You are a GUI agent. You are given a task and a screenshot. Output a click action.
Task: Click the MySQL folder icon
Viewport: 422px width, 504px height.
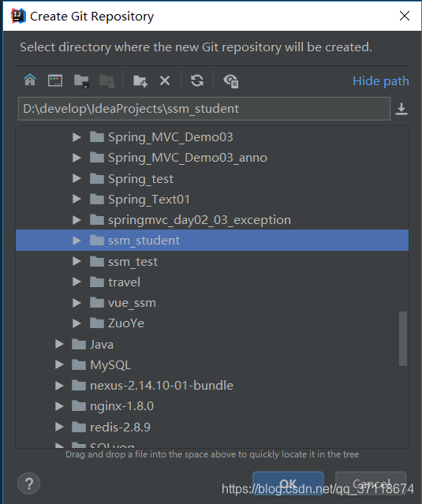point(78,365)
